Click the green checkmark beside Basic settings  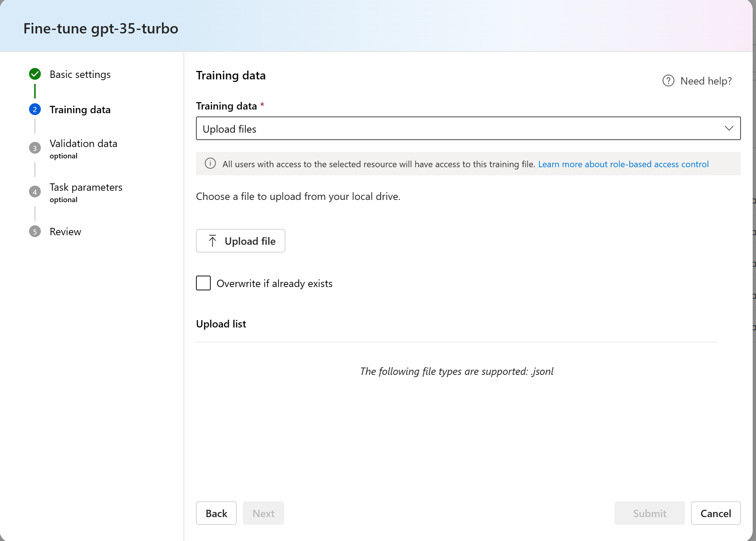[35, 74]
